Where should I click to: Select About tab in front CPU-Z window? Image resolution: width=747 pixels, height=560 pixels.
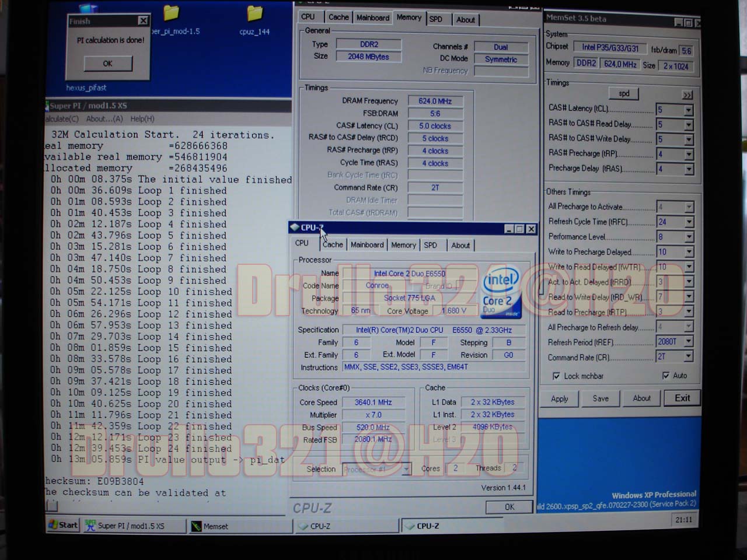(460, 245)
